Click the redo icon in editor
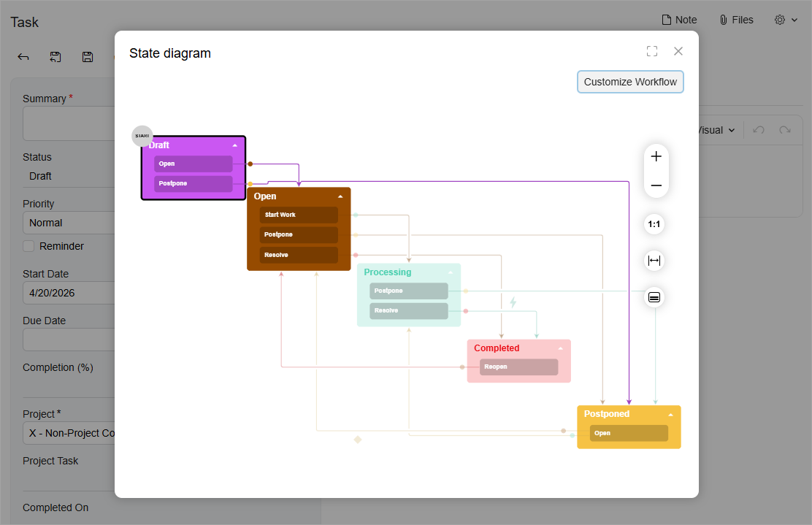This screenshot has height=525, width=812. (x=785, y=130)
